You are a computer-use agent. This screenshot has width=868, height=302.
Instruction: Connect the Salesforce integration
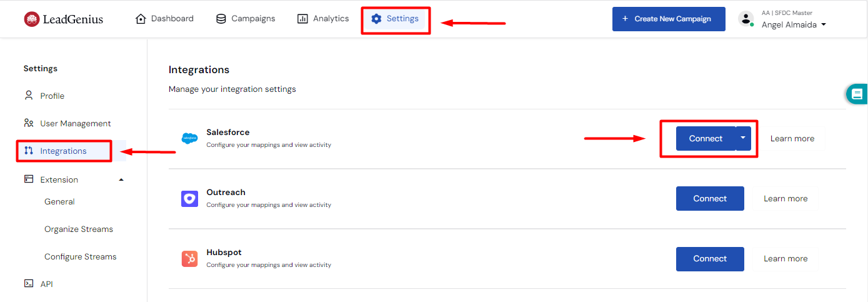click(706, 138)
